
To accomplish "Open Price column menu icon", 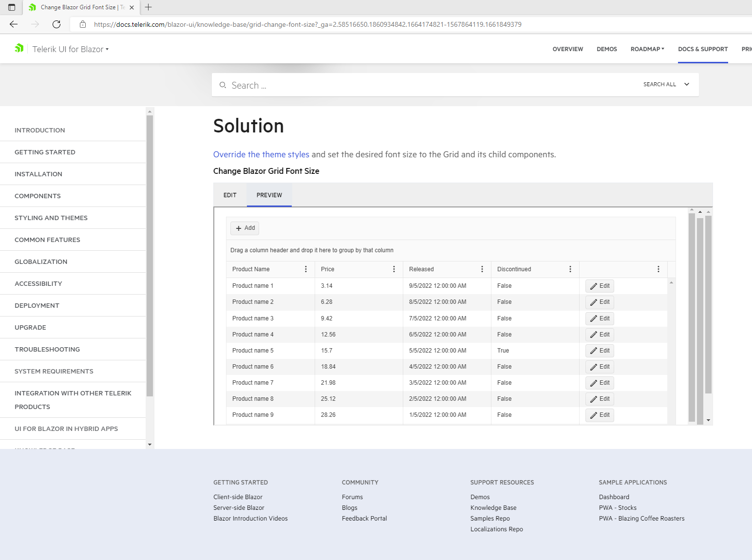I will pos(394,269).
